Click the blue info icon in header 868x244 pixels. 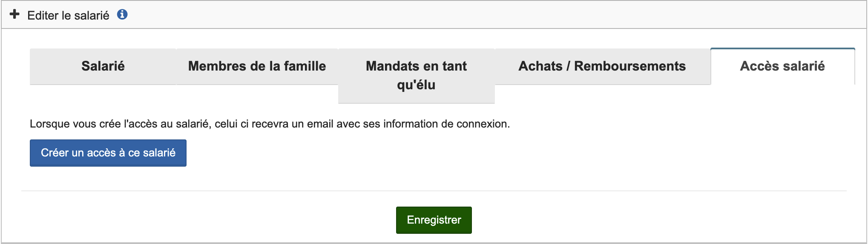pyautogui.click(x=122, y=14)
